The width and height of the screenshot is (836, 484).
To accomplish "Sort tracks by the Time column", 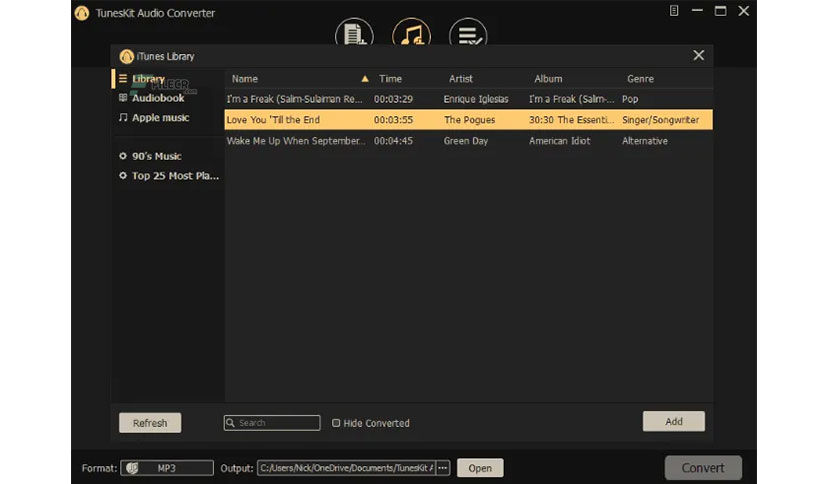I will tap(390, 79).
